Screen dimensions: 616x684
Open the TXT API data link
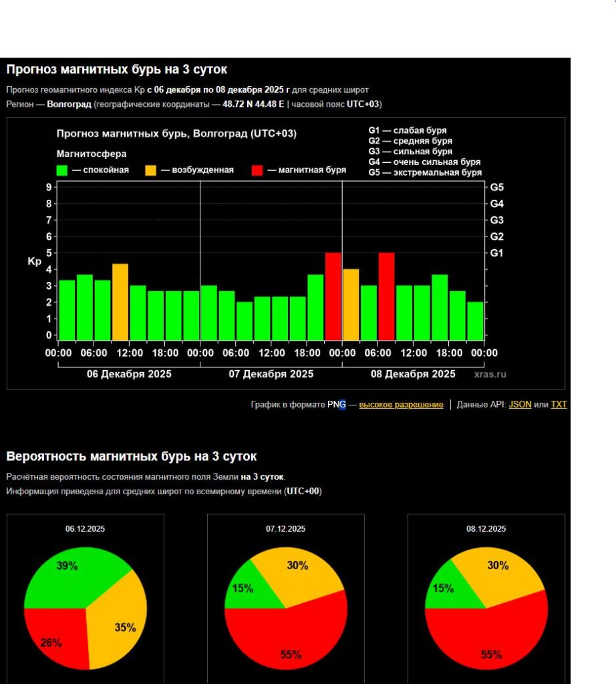559,405
